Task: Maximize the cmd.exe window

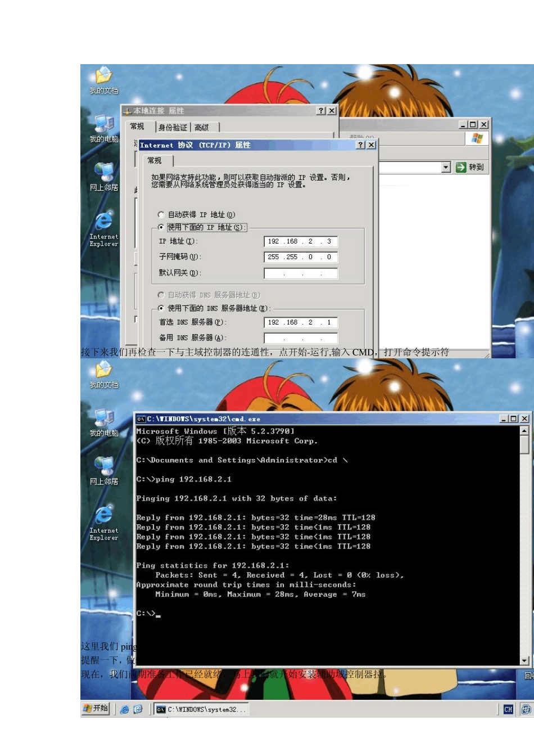Action: pyautogui.click(x=513, y=419)
